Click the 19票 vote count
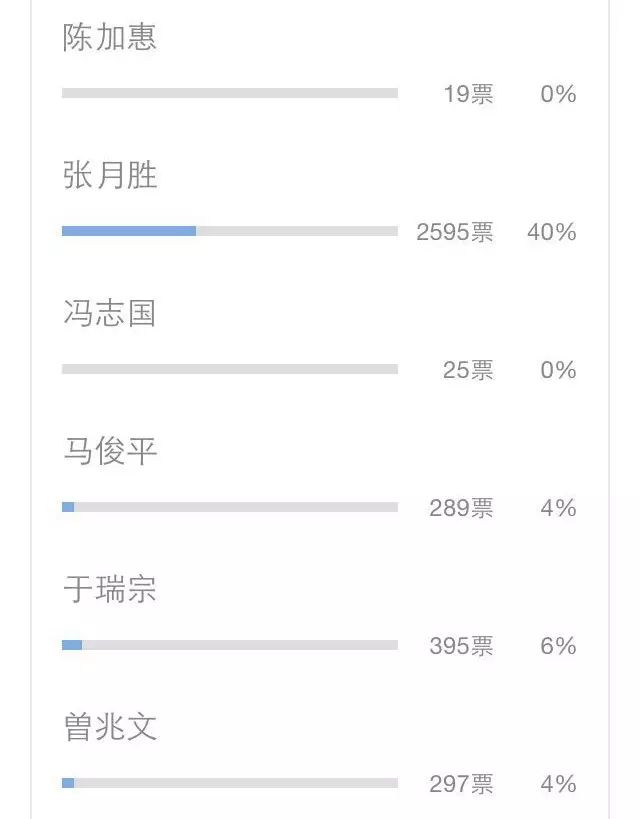 click(x=468, y=94)
